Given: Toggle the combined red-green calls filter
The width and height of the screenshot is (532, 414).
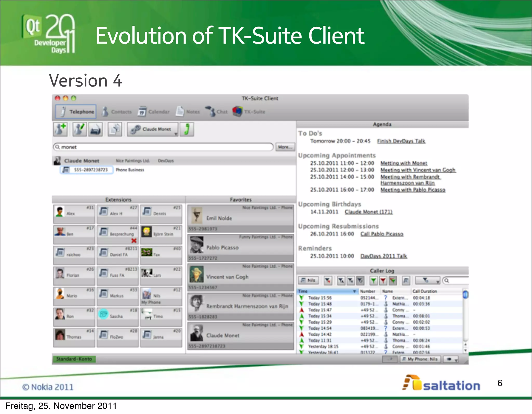Looking at the screenshot, I should [x=393, y=280].
